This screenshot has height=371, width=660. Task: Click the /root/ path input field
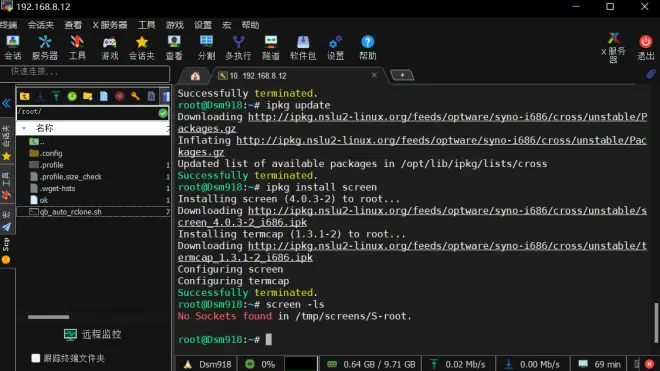pos(87,112)
